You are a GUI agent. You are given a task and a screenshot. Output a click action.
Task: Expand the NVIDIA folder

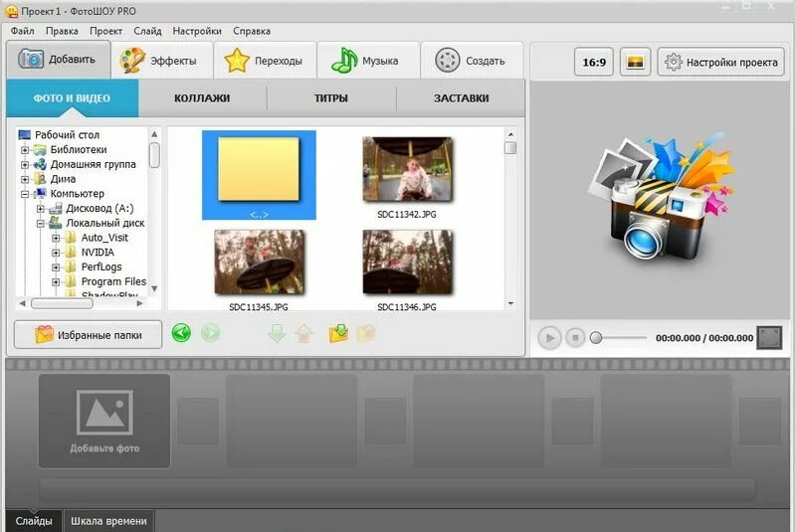[x=56, y=253]
